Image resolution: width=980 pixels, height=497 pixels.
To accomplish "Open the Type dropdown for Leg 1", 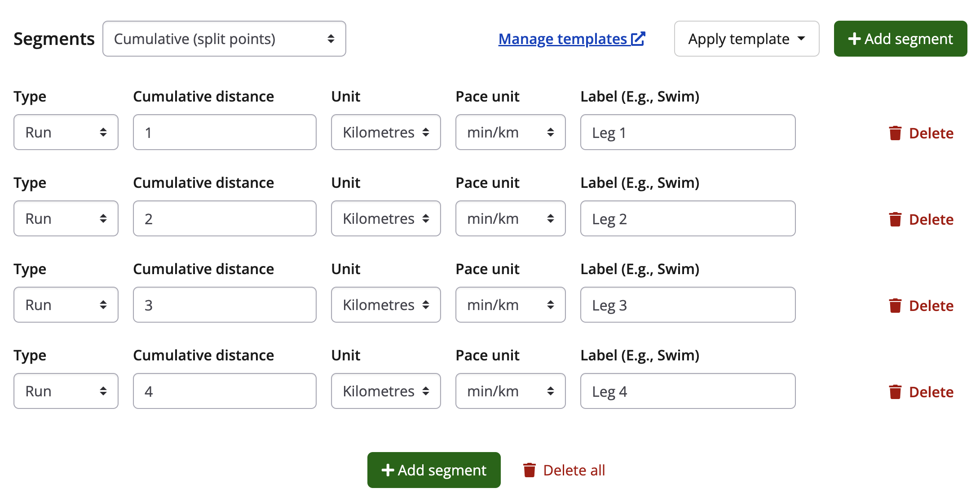I will tap(66, 133).
